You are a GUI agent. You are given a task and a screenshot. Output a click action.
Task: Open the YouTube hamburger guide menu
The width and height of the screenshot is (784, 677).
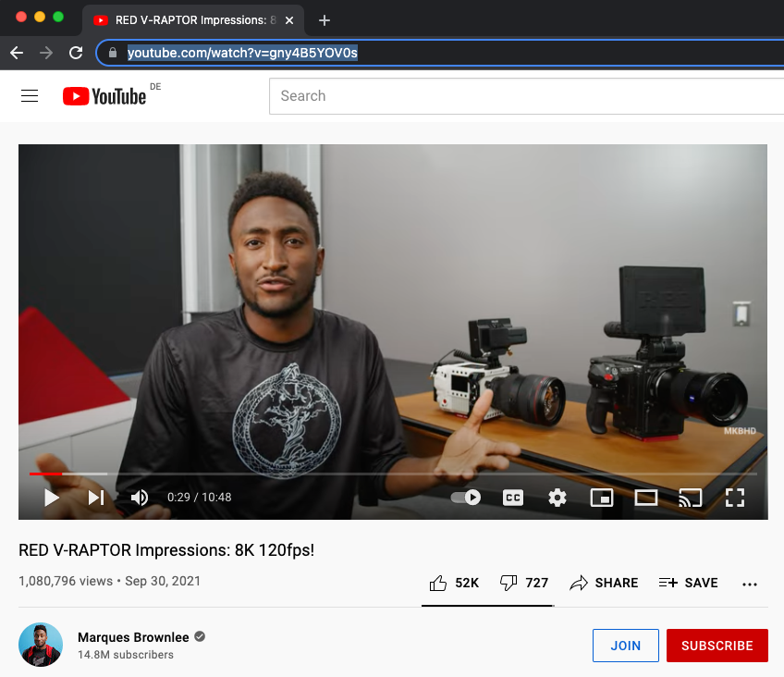[x=30, y=95]
